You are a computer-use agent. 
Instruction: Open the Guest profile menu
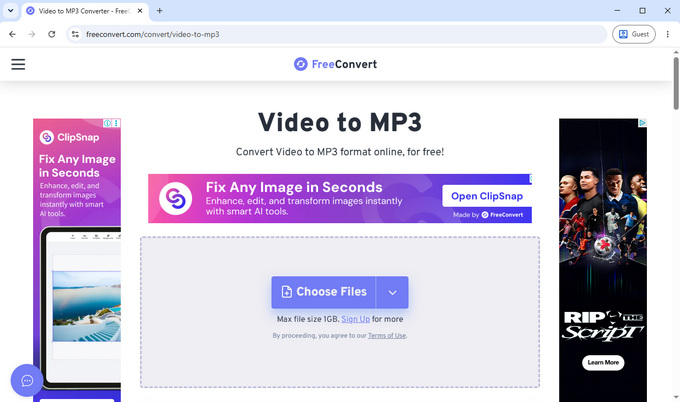pos(634,34)
